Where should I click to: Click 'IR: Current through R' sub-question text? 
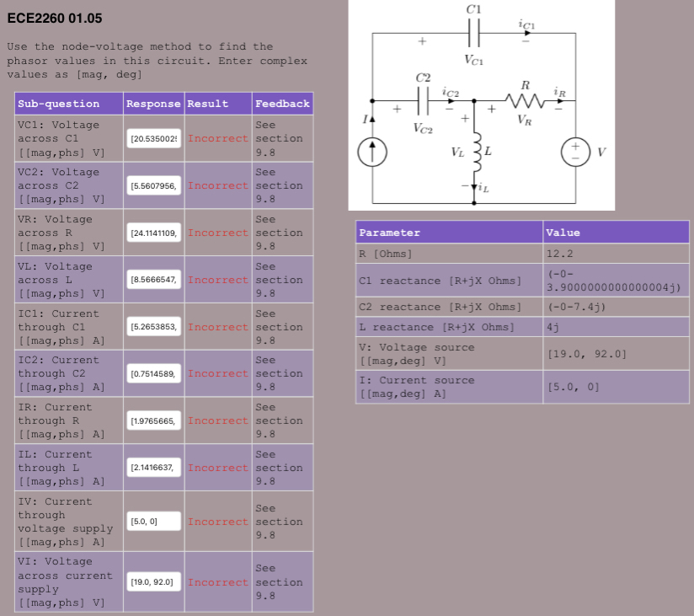pos(61,420)
